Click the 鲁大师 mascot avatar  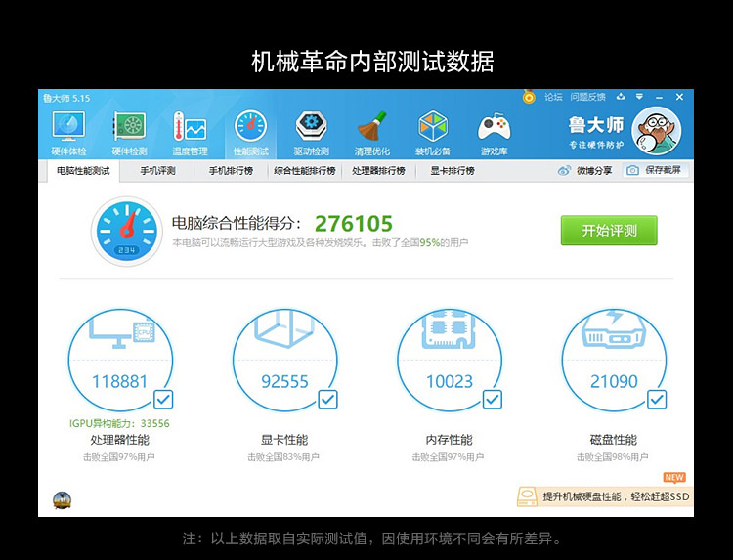[657, 130]
